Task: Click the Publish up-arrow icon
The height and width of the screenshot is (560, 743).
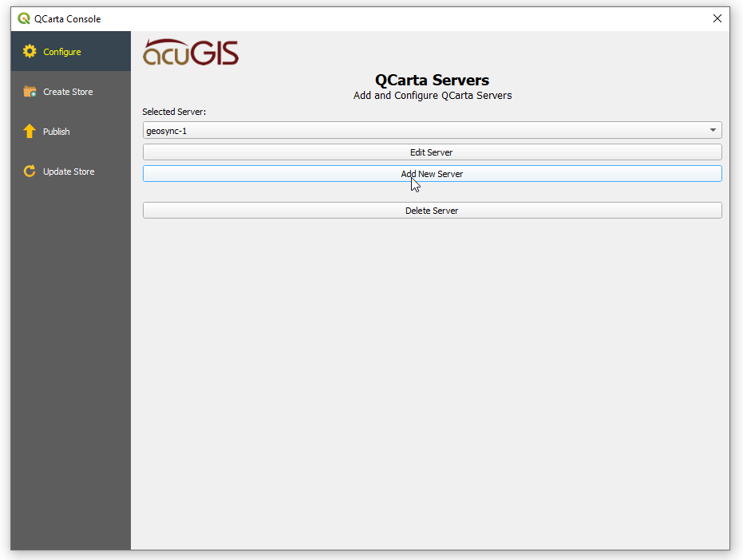Action: [30, 132]
